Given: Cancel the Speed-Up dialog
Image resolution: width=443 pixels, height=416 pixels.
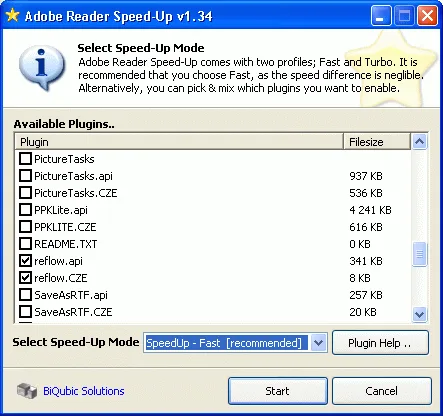Looking at the screenshot, I should [x=382, y=391].
